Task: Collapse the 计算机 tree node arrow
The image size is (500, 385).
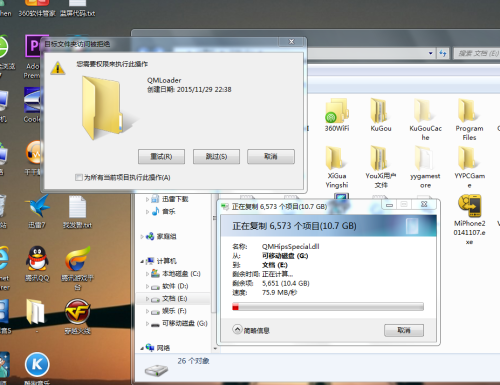Action: pyautogui.click(x=142, y=261)
